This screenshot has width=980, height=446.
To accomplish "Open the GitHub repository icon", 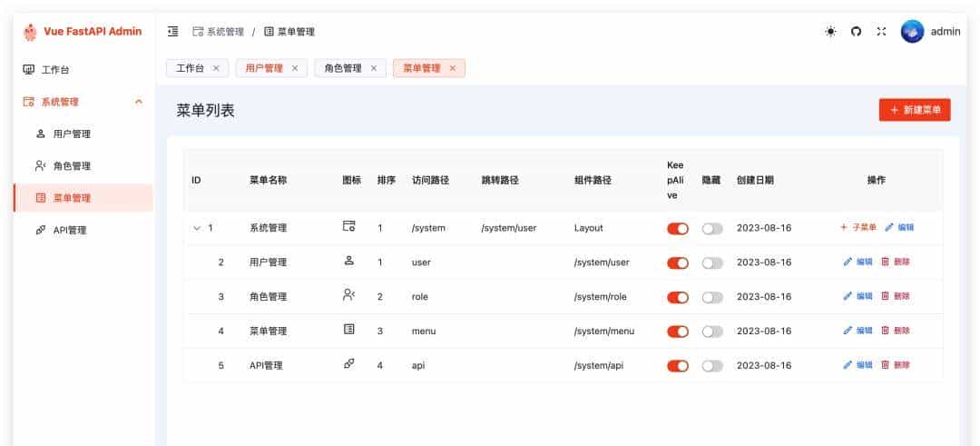I will click(856, 31).
